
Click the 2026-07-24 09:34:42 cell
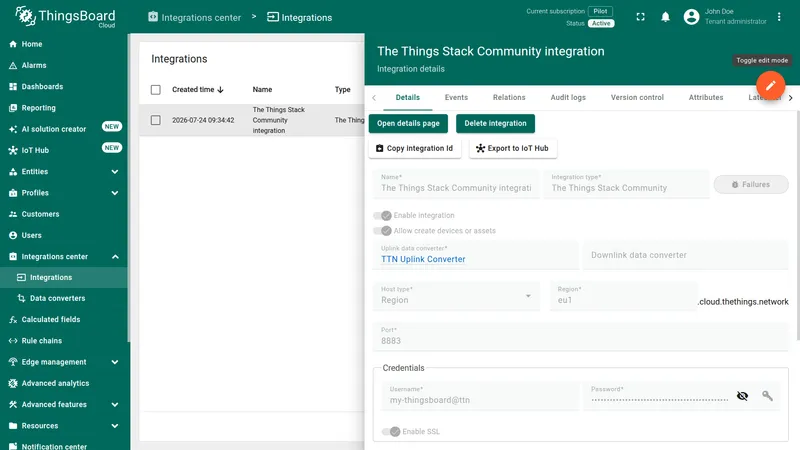click(203, 120)
